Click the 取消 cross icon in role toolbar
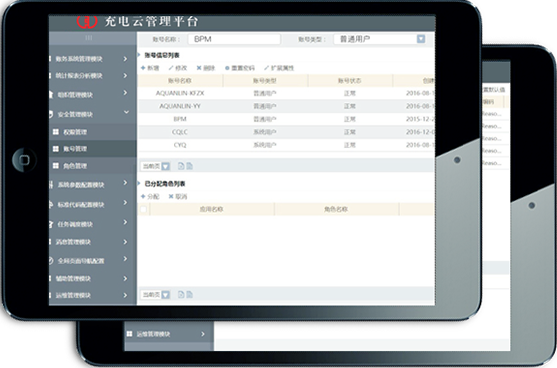Viewport: 557px width, 368px height. click(x=171, y=196)
